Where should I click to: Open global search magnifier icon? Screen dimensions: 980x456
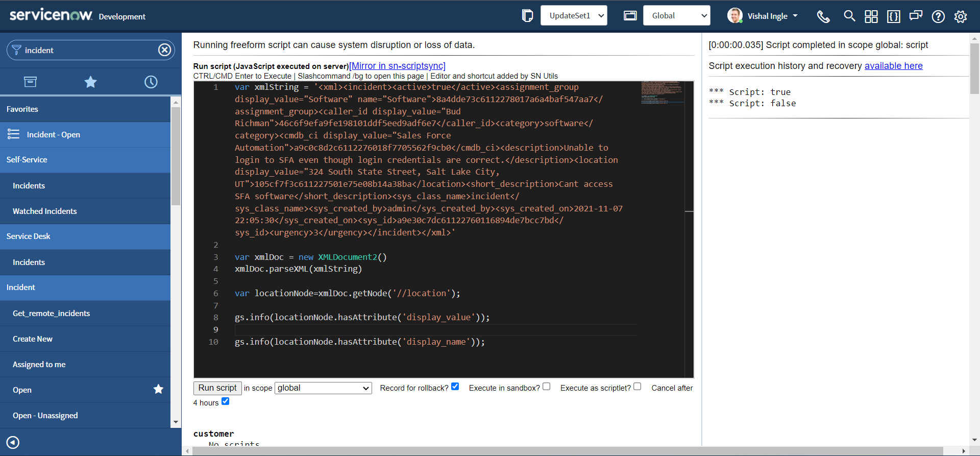(x=849, y=16)
